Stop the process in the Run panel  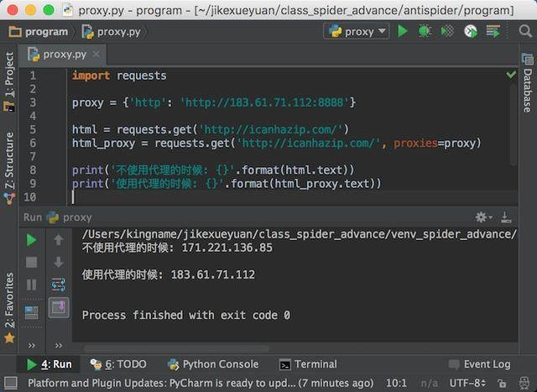point(31,262)
